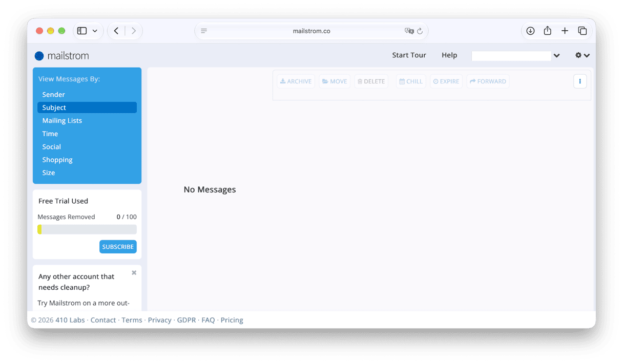Open the Privacy footer link
The width and height of the screenshot is (623, 364).
point(160,320)
